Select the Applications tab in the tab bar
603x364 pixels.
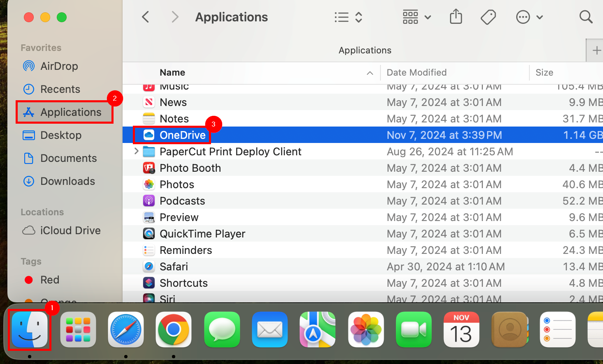click(365, 50)
